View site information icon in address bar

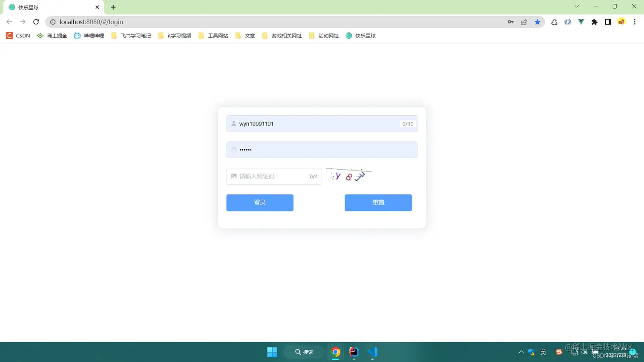point(53,22)
